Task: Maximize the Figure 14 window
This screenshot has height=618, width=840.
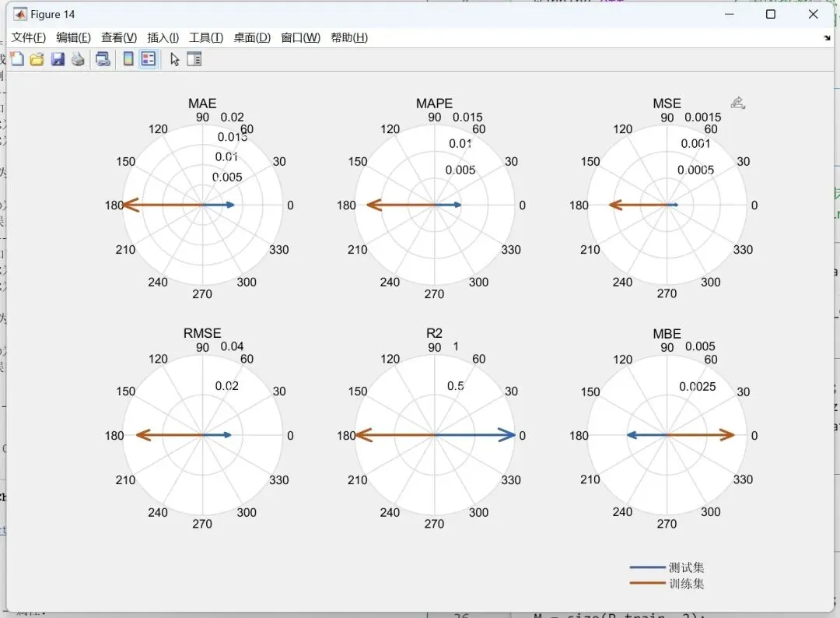Action: coord(770,15)
